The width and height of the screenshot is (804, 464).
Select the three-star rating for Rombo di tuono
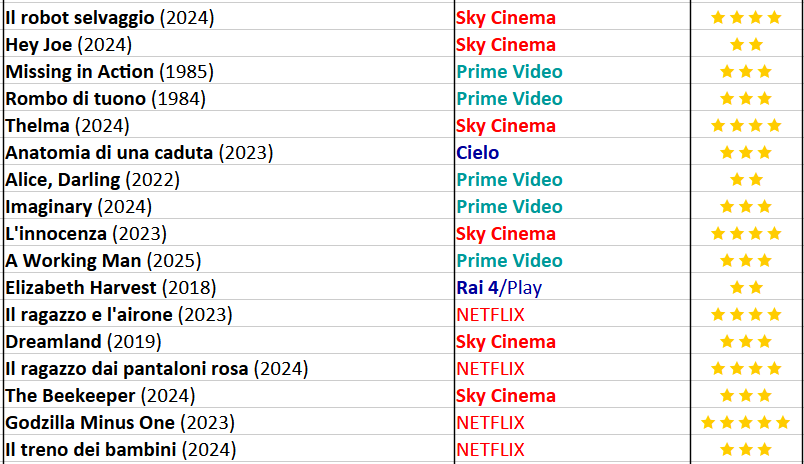click(746, 98)
